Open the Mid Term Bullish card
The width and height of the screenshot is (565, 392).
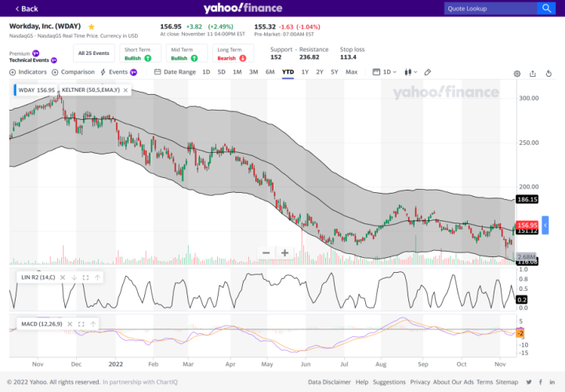pyautogui.click(x=187, y=53)
